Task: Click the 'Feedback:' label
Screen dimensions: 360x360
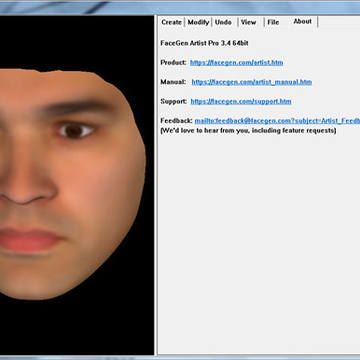Action: point(176,121)
